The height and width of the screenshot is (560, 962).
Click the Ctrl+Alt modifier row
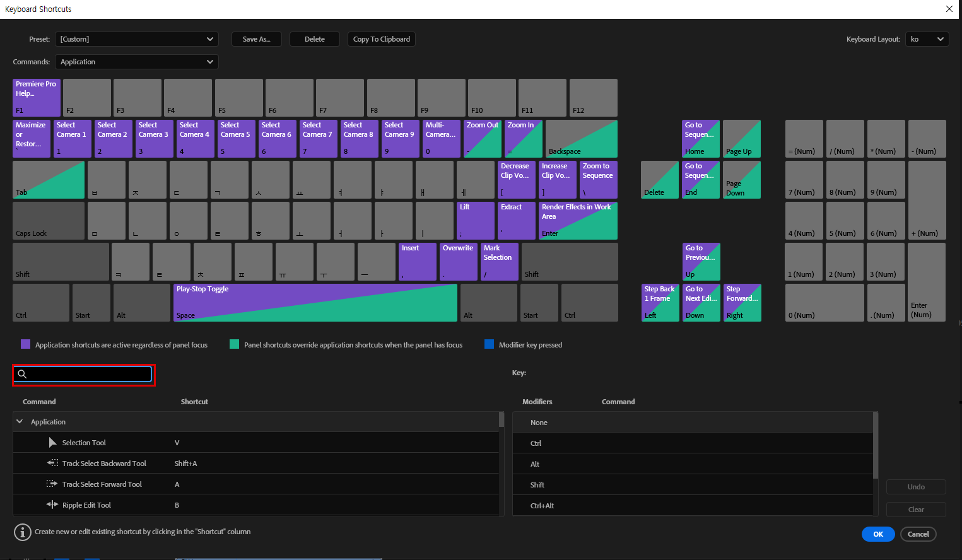[693, 506]
